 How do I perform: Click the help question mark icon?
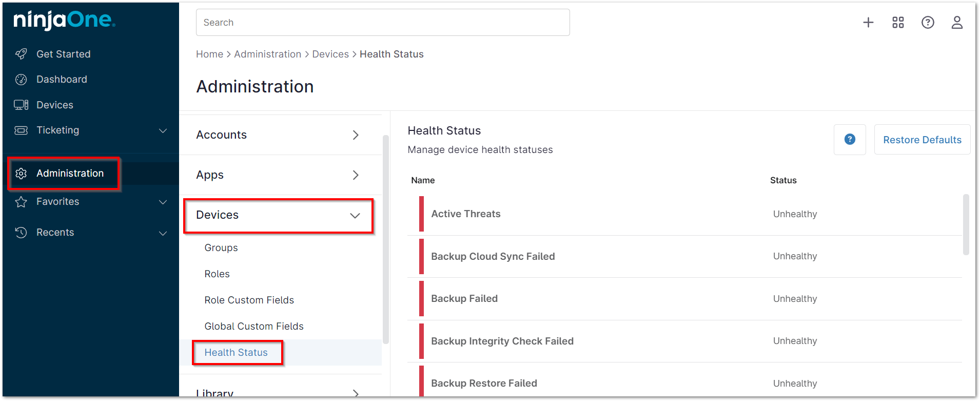[x=928, y=22]
